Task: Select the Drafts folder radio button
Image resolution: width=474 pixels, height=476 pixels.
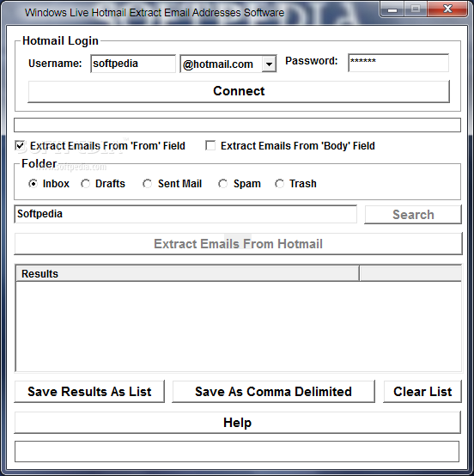Action: click(x=85, y=184)
